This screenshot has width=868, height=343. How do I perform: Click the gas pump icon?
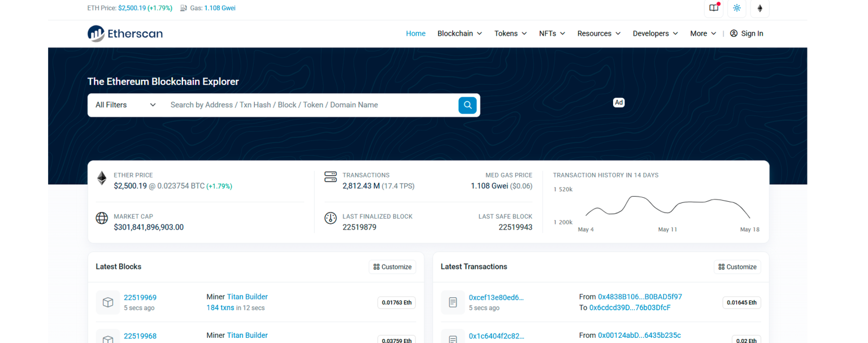[x=184, y=8]
